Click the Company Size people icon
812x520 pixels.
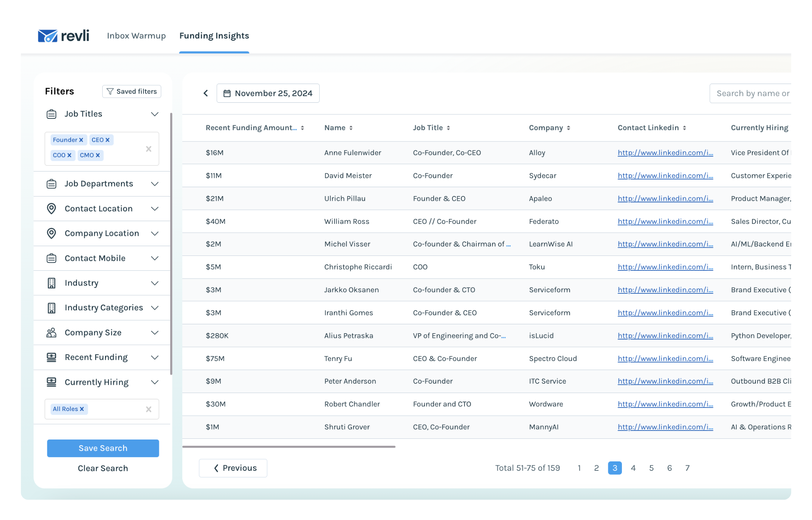coord(52,332)
